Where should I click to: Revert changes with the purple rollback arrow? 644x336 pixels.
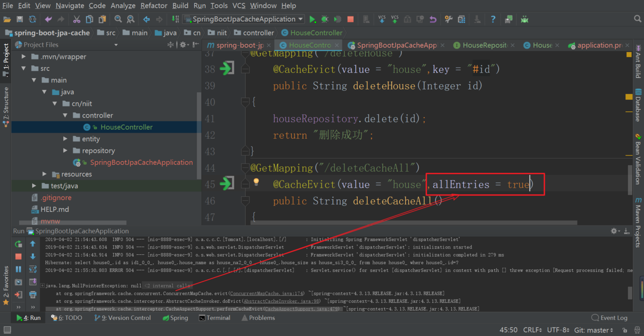point(433,19)
